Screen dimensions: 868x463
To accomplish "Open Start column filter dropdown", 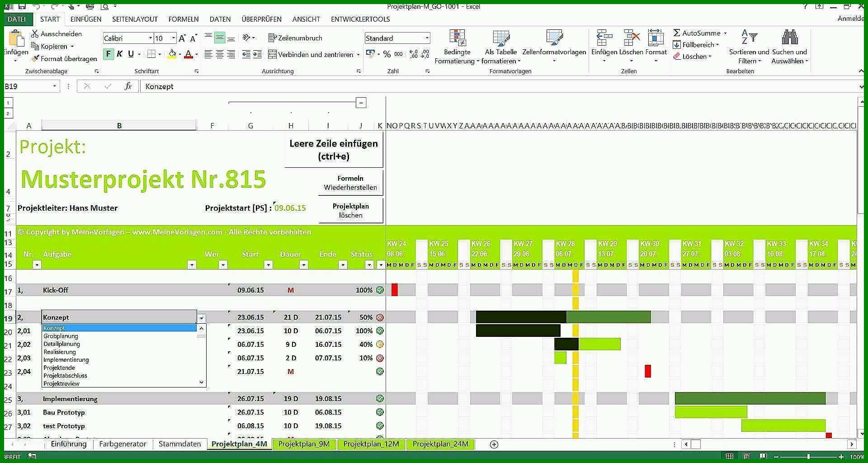I will [x=268, y=265].
